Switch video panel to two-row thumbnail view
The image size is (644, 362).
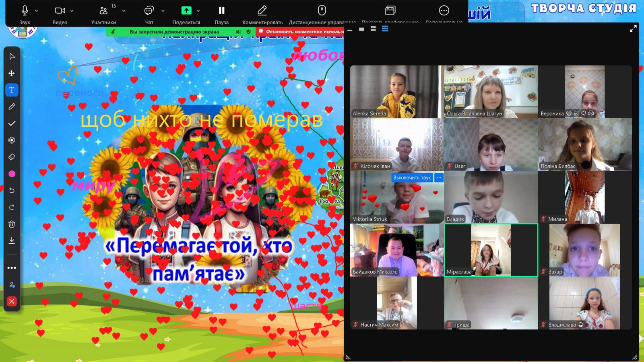tap(373, 29)
